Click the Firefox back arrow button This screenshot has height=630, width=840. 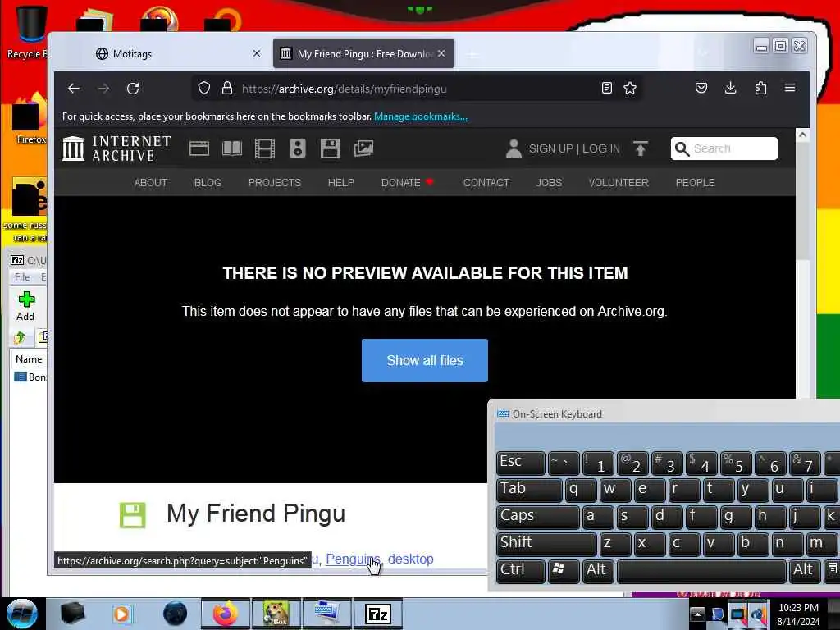pos(74,89)
